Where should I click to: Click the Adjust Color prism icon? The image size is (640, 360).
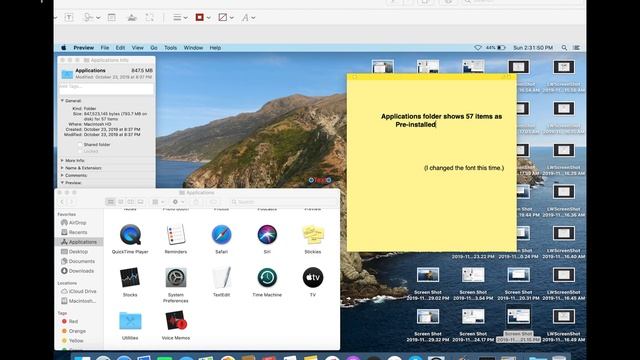tap(132, 18)
